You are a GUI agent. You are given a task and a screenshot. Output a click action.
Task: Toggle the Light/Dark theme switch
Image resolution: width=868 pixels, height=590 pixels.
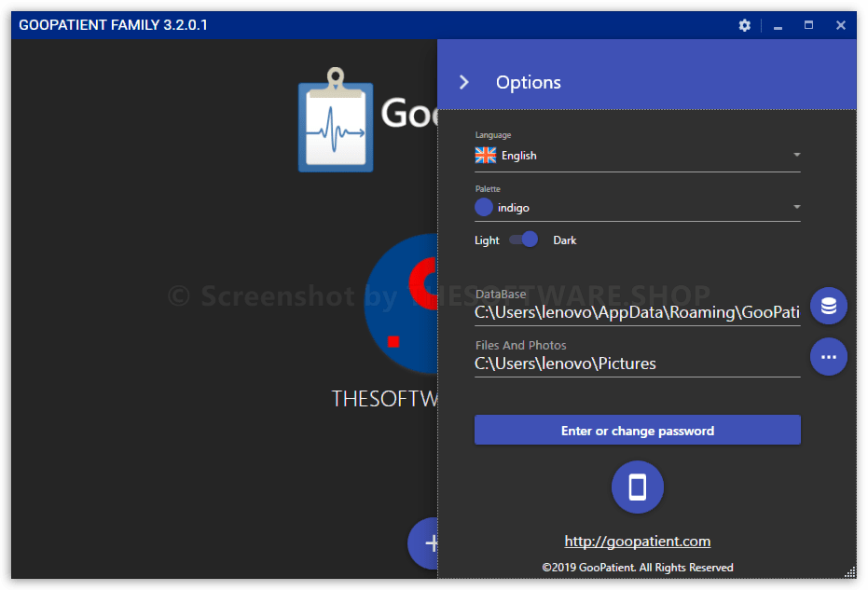524,240
